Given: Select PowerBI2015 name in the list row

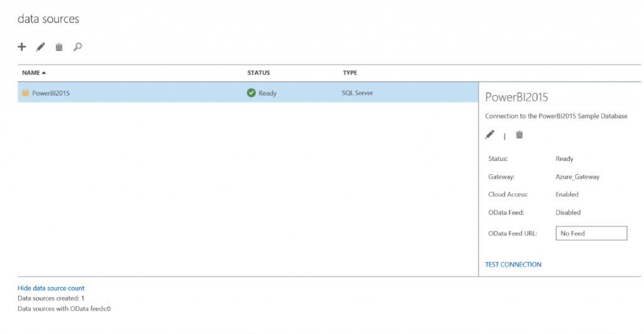Looking at the screenshot, I should 51,93.
